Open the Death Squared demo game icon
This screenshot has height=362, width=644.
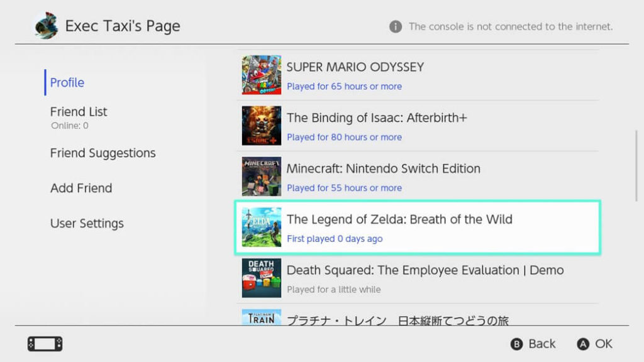coord(260,278)
